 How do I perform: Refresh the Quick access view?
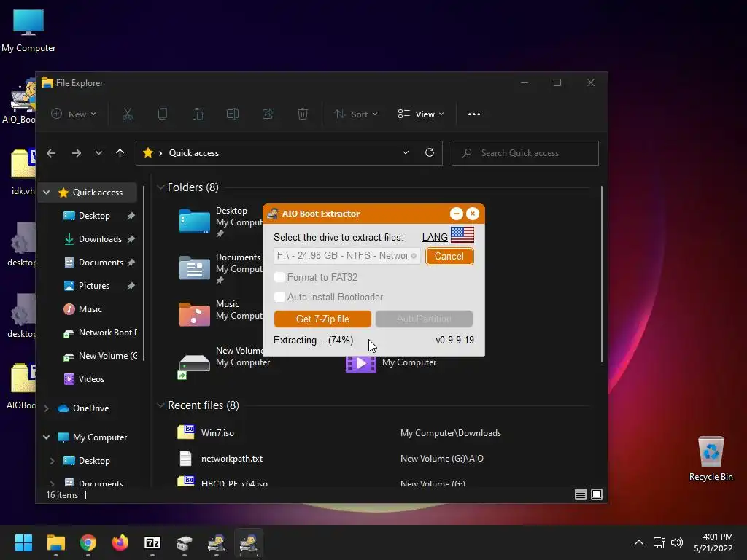click(429, 152)
